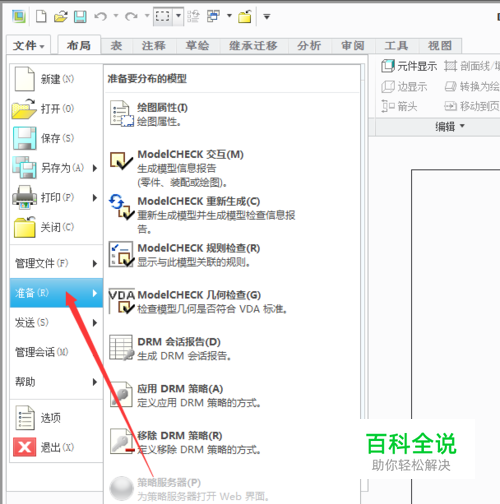Screen dimensions: 500x504
Task: Select the highlighted 准备(R) menu entry
Action: 56,293
